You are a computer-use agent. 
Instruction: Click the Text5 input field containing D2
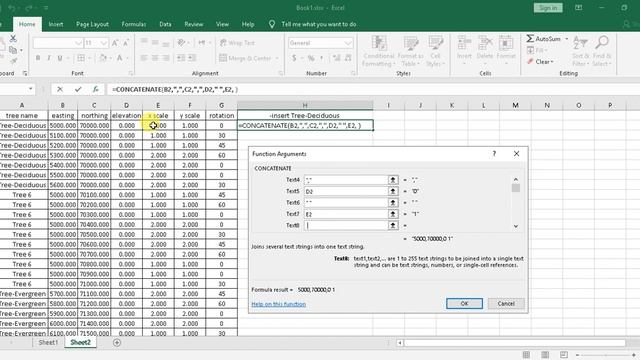(x=346, y=191)
